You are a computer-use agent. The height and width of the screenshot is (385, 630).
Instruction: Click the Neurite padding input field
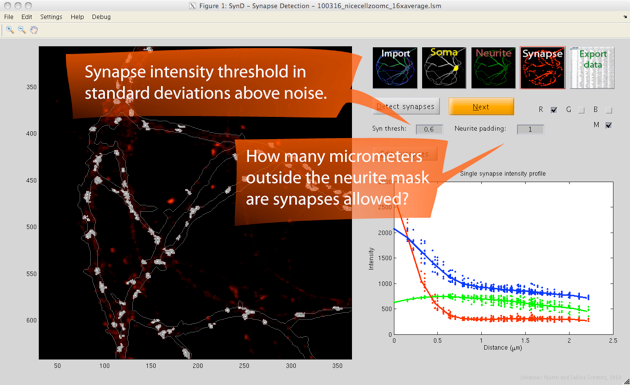[530, 129]
